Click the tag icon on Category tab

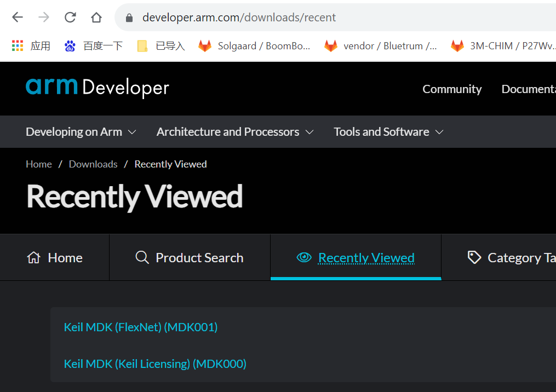click(474, 257)
